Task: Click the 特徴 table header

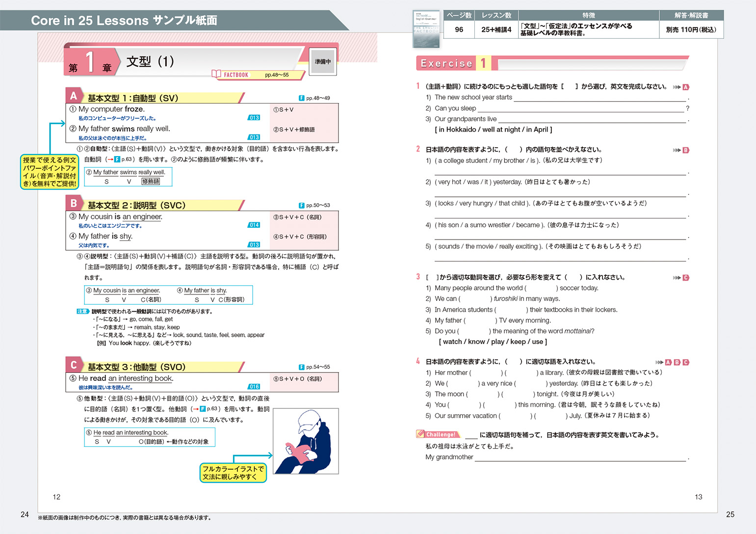Action: [588, 16]
